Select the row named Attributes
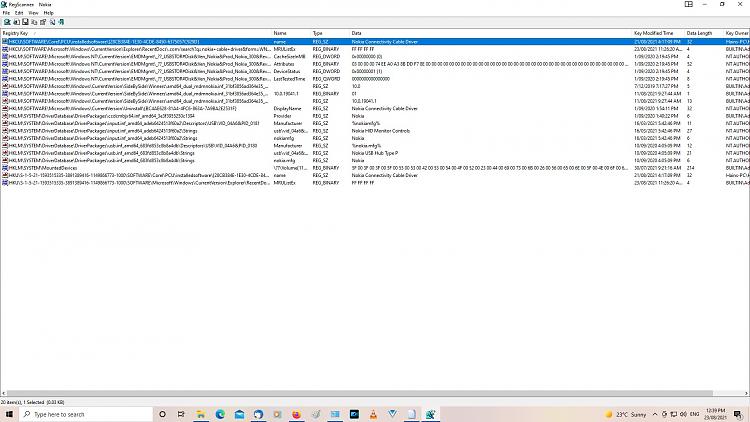 375,64
